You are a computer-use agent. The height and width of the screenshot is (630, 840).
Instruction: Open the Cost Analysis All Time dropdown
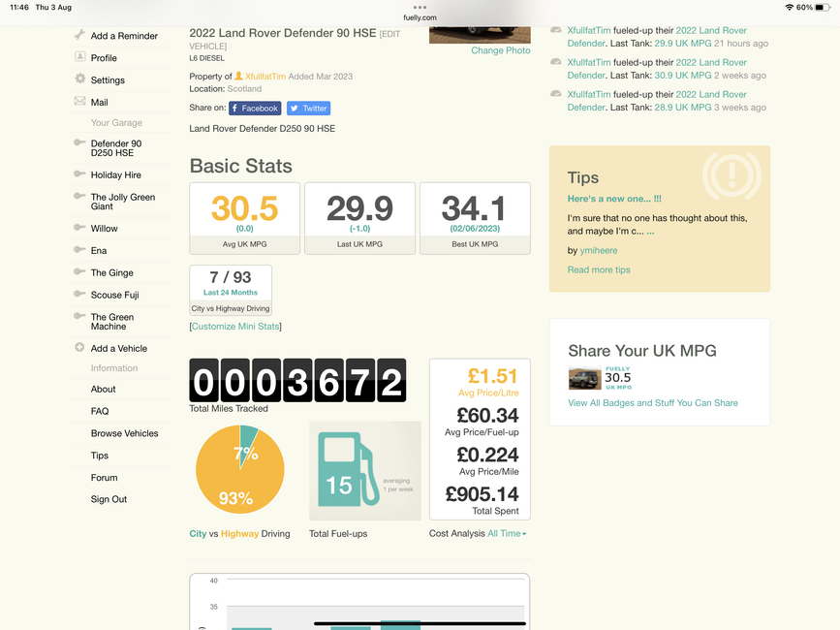click(x=507, y=534)
